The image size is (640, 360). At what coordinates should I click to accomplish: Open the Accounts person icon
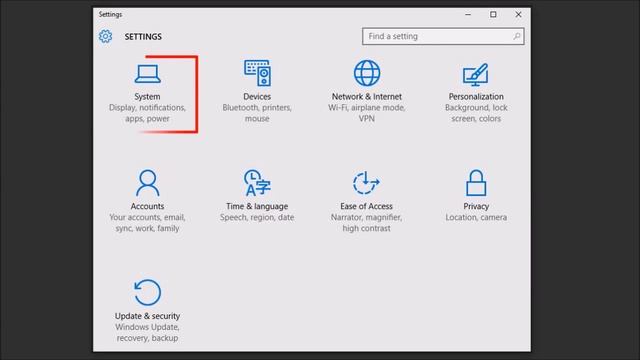(x=147, y=183)
